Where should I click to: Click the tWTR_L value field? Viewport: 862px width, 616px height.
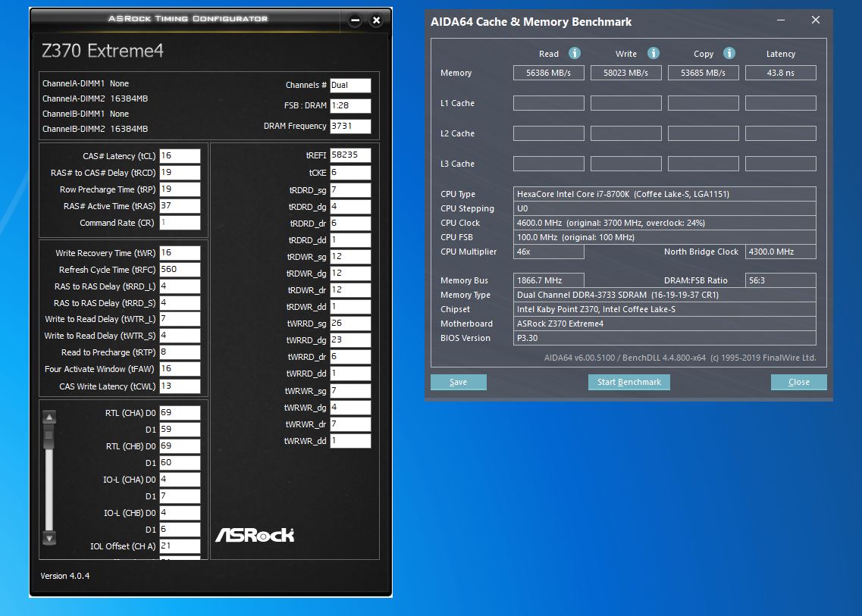[x=180, y=319]
